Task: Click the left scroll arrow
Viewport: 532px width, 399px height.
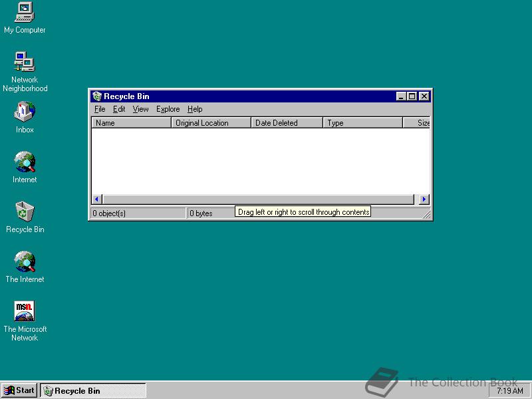Action: click(96, 199)
